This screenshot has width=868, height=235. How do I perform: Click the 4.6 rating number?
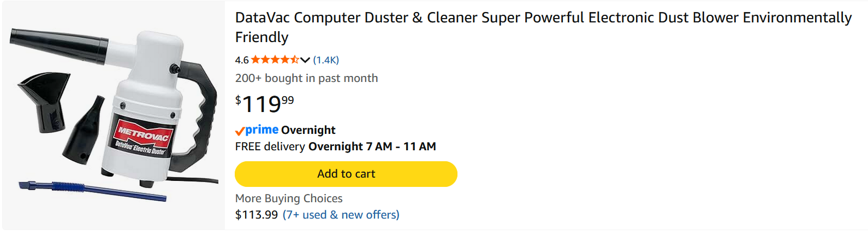click(x=242, y=60)
